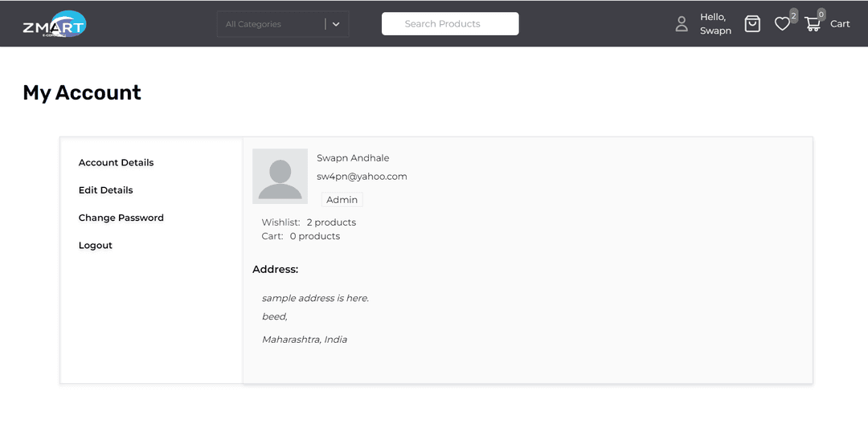Click the ZMART logo in the header
The width and height of the screenshot is (868, 428).
coord(54,25)
